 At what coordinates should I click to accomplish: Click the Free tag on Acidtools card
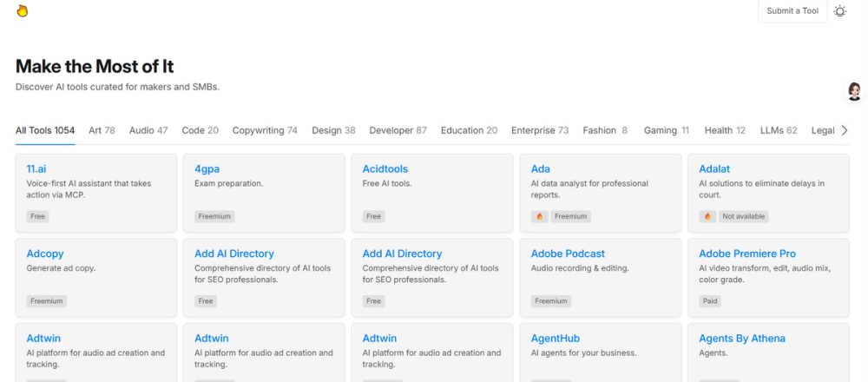pyautogui.click(x=373, y=216)
